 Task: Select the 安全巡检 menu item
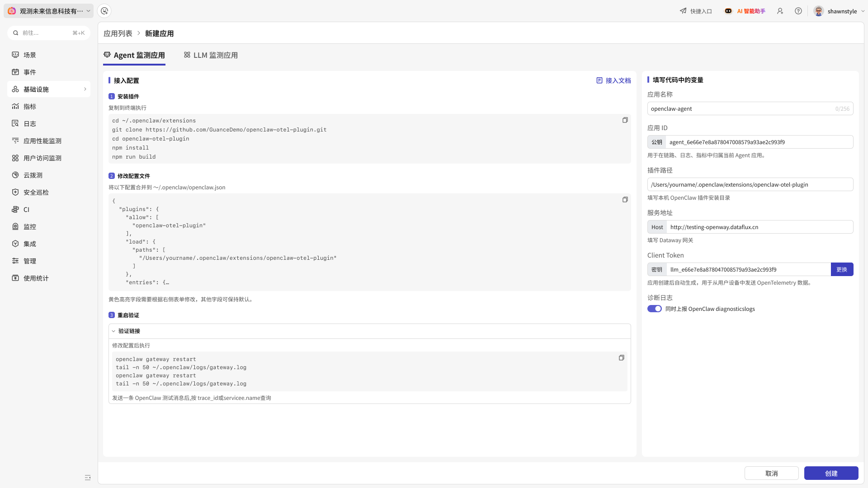point(49,192)
